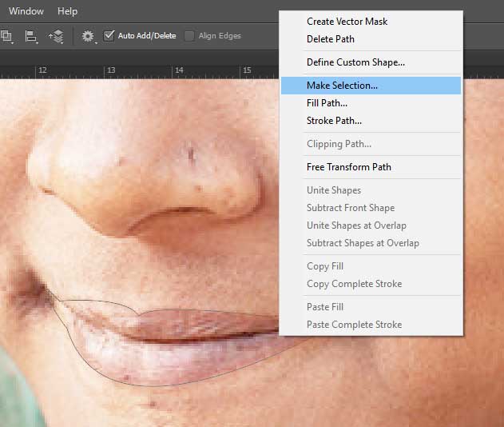Choose Make Selection... from context menu
Image resolution: width=504 pixels, height=427 pixels.
[371, 86]
